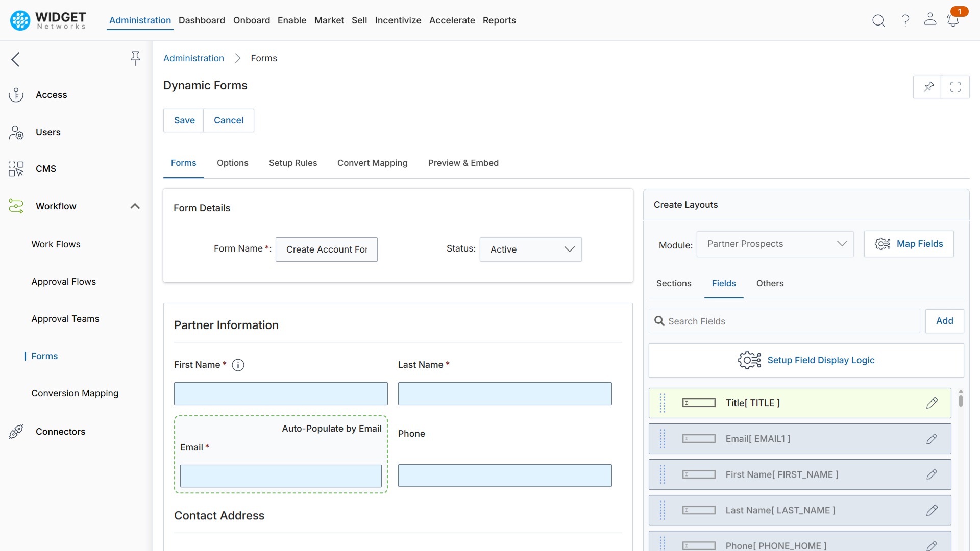Image resolution: width=980 pixels, height=551 pixels.
Task: Open the Partner Prospects module dropdown
Action: 775,244
